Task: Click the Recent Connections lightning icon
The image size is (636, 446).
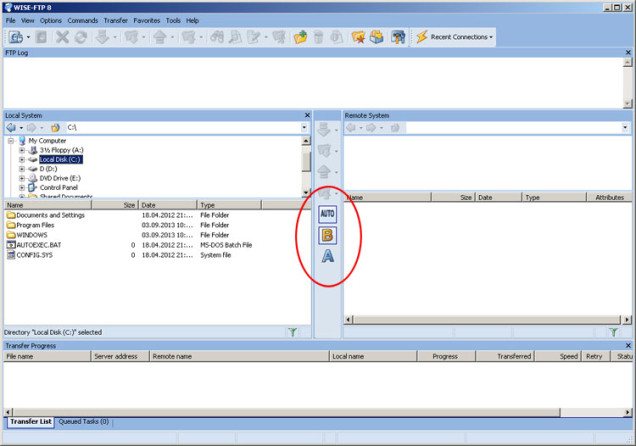Action: point(421,37)
